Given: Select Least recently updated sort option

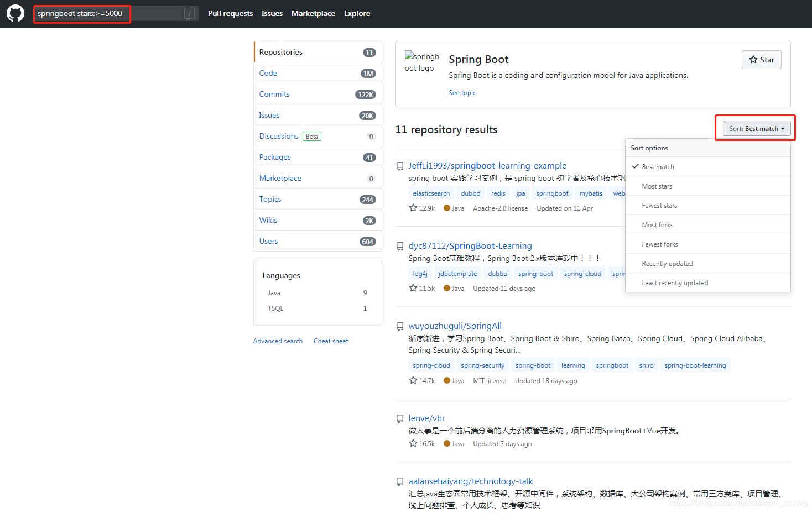Looking at the screenshot, I should click(x=707, y=282).
